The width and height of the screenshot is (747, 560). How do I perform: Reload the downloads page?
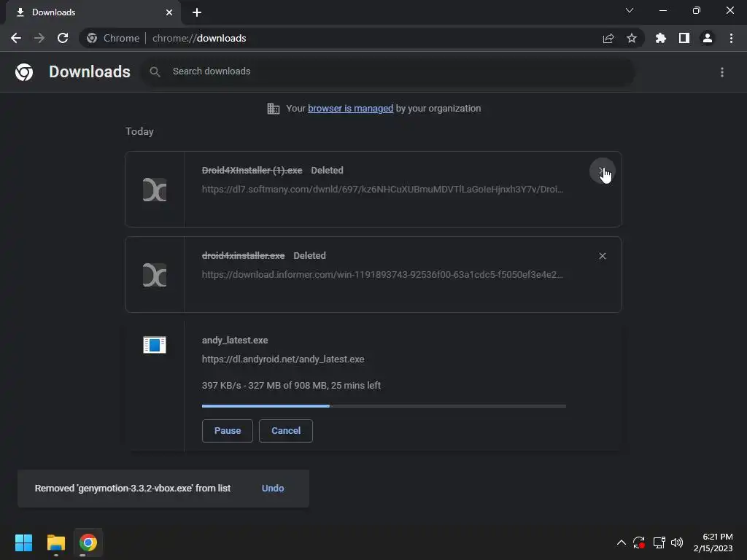[63, 38]
